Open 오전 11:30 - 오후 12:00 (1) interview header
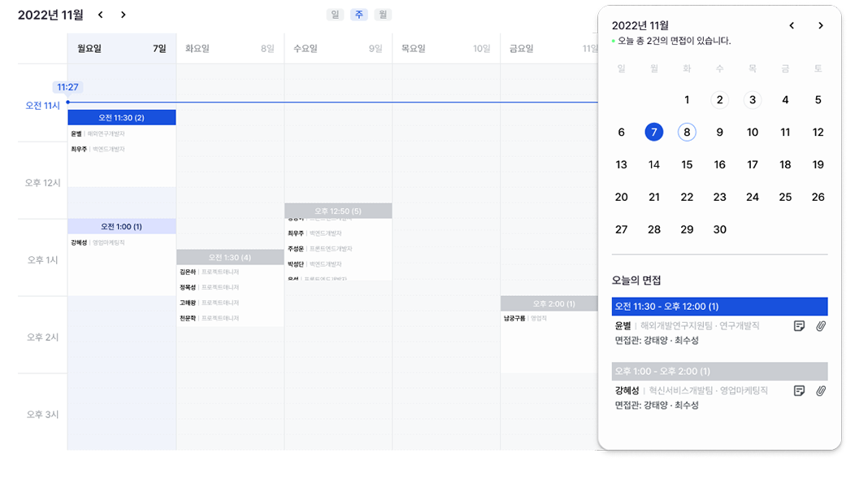The height and width of the screenshot is (488, 868). [x=719, y=307]
